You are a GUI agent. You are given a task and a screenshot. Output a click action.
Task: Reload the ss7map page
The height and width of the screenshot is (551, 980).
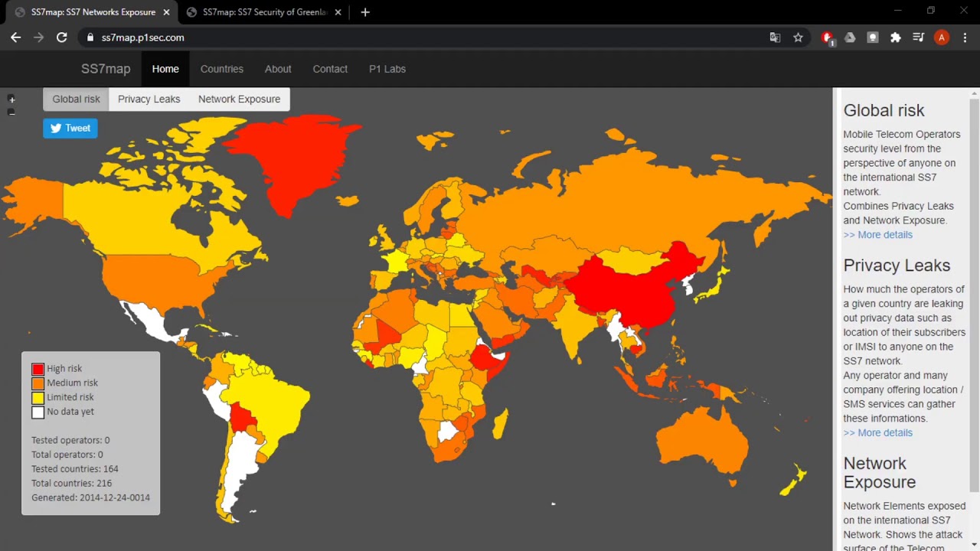62,37
